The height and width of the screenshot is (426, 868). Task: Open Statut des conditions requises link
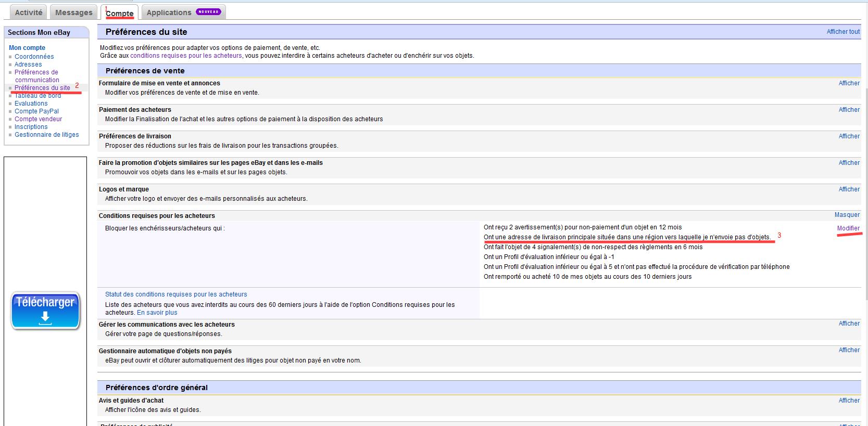click(x=176, y=294)
